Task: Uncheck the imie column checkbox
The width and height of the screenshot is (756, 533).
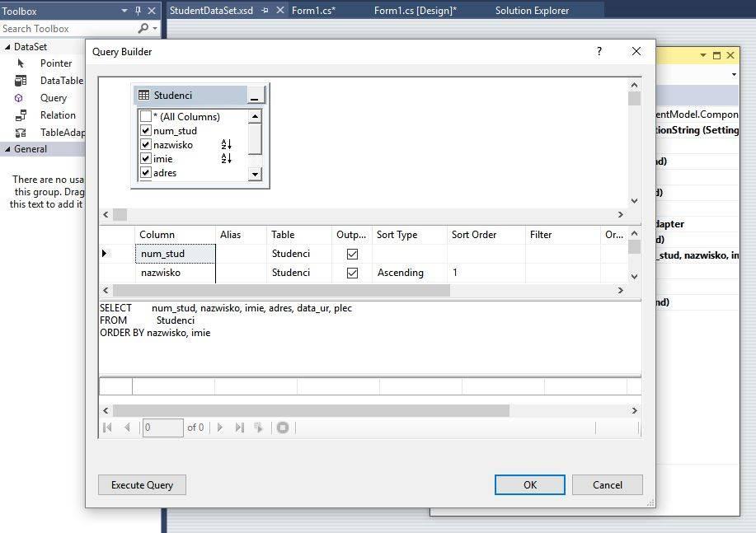Action: click(x=146, y=158)
